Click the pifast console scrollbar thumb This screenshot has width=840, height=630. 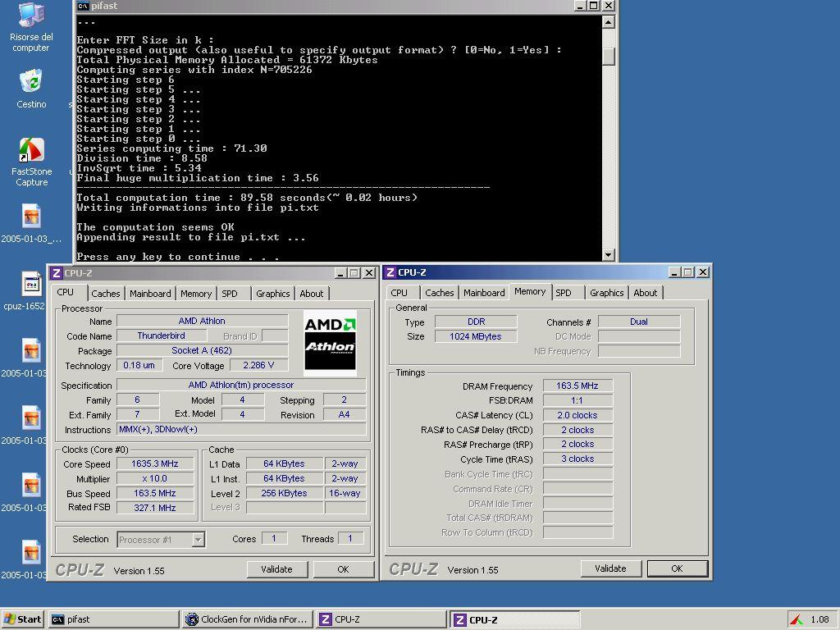click(x=608, y=57)
